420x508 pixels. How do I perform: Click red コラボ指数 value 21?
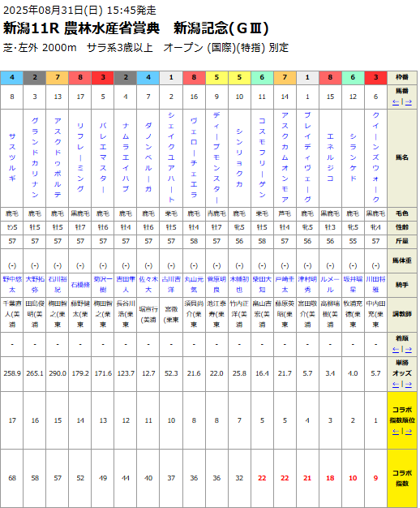pyautogui.click(x=307, y=478)
